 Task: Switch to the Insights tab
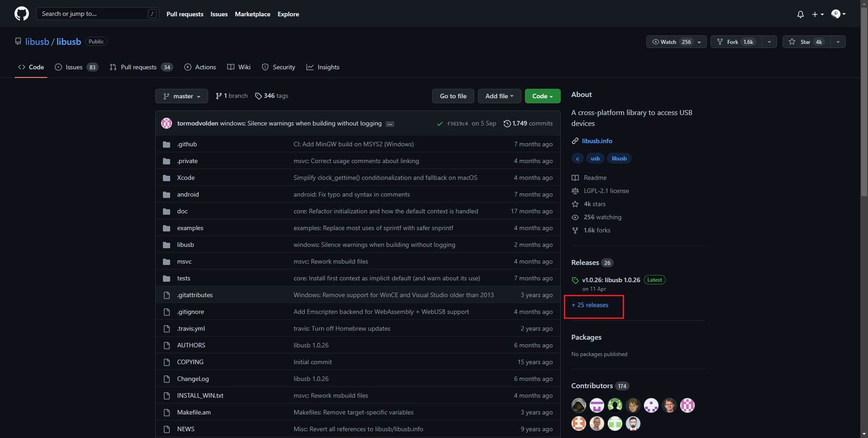[323, 67]
